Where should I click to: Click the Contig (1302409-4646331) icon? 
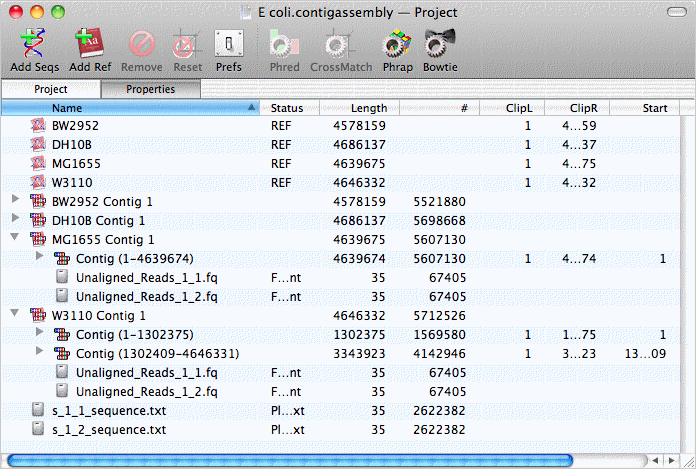click(62, 353)
